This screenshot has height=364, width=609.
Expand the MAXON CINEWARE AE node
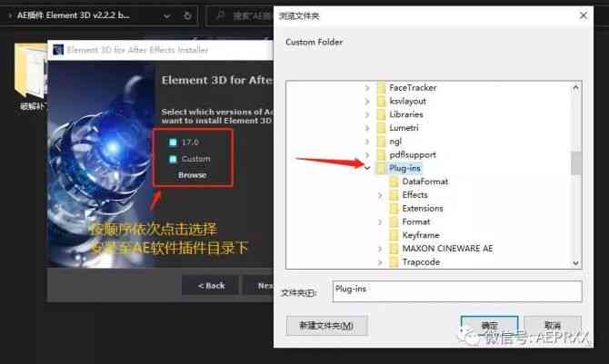point(380,249)
